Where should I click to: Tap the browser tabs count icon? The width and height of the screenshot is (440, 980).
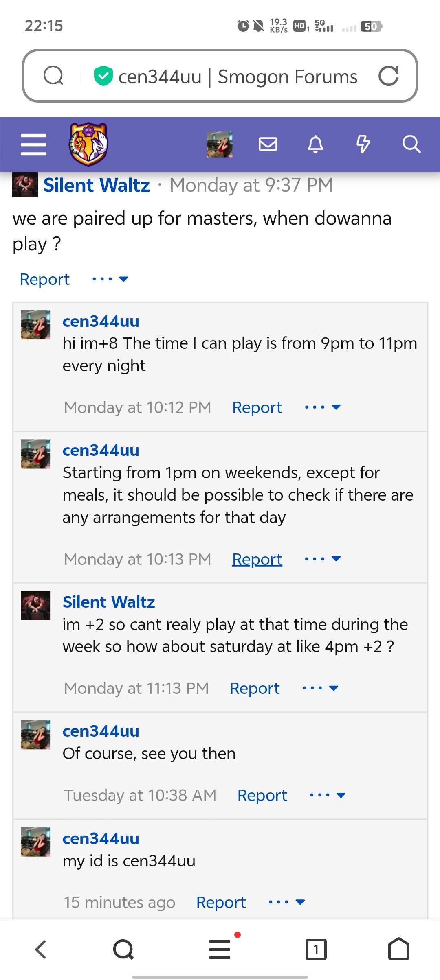pos(316,949)
